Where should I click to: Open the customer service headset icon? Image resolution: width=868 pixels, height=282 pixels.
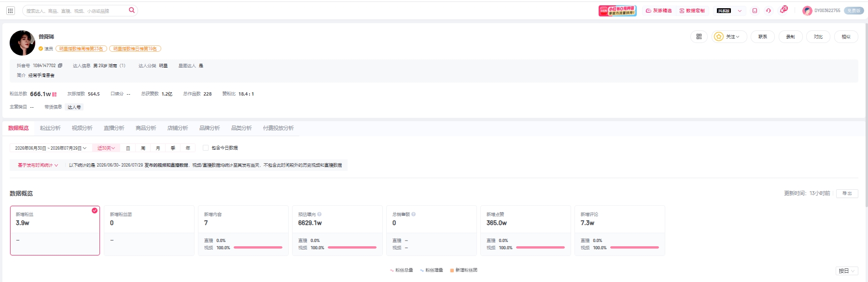coord(769,11)
